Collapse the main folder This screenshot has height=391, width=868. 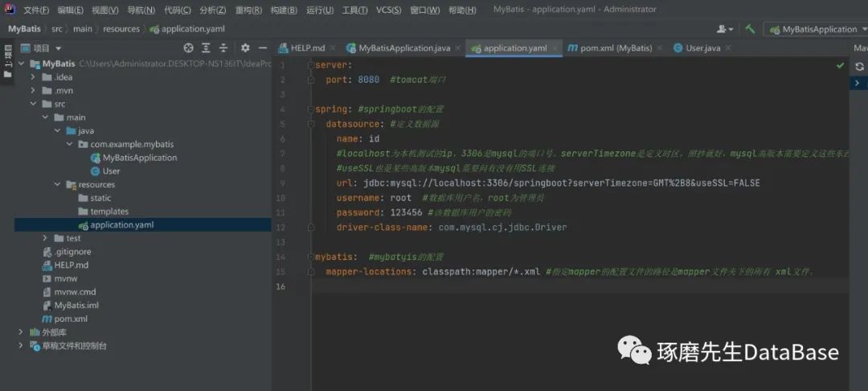click(45, 117)
